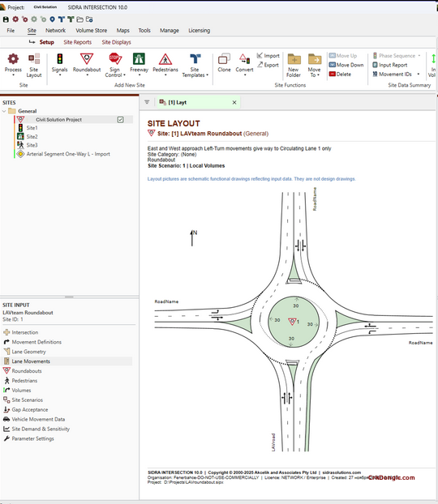This screenshot has width=438, height=504.
Task: Select Site2 freeway site in tree
Action: 32,137
